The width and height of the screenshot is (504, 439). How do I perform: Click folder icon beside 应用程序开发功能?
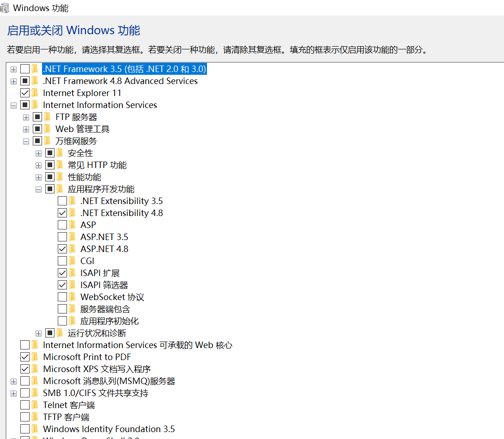[x=61, y=189]
